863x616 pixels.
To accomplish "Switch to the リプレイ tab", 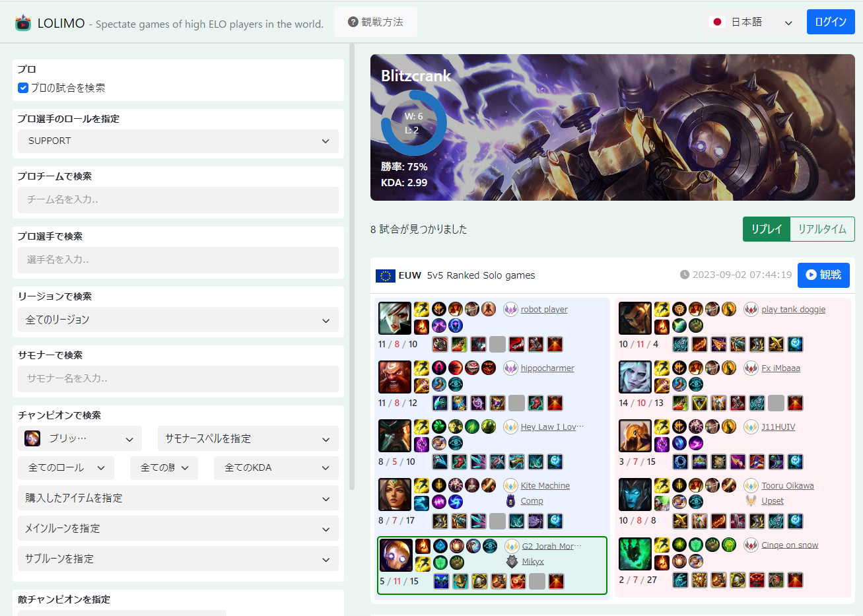I will [767, 229].
